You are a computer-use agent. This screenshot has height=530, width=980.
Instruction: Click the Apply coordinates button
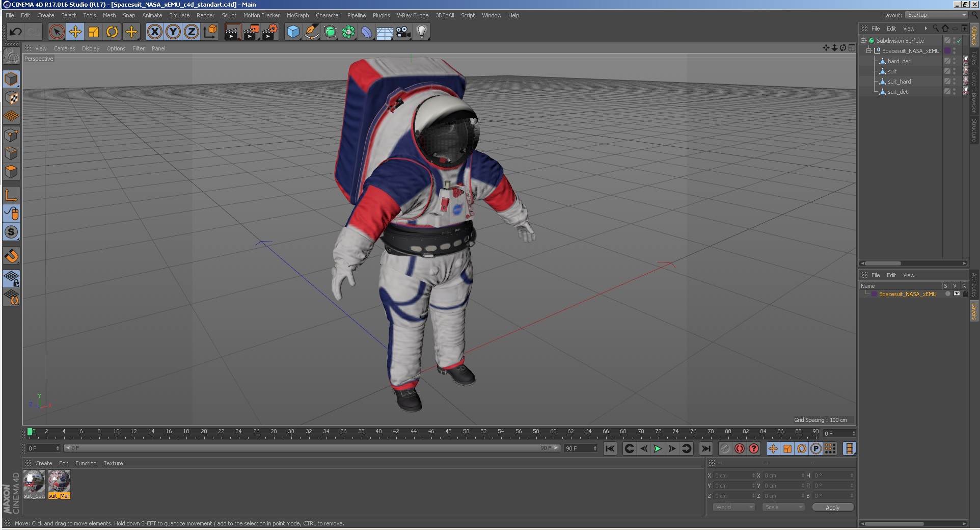tap(832, 507)
